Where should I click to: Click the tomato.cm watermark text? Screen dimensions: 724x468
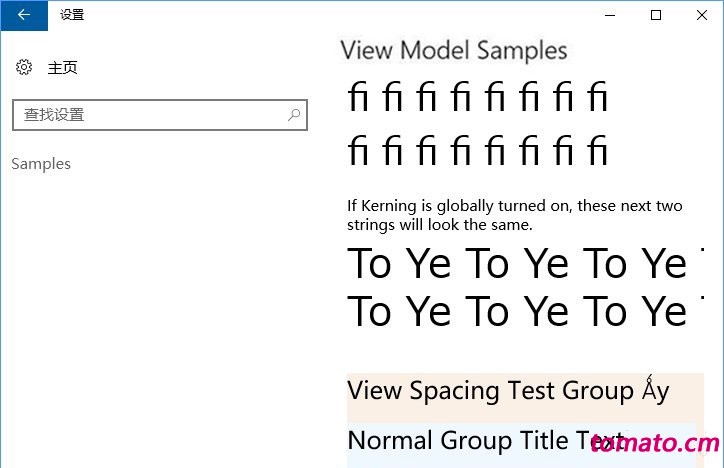point(655,443)
